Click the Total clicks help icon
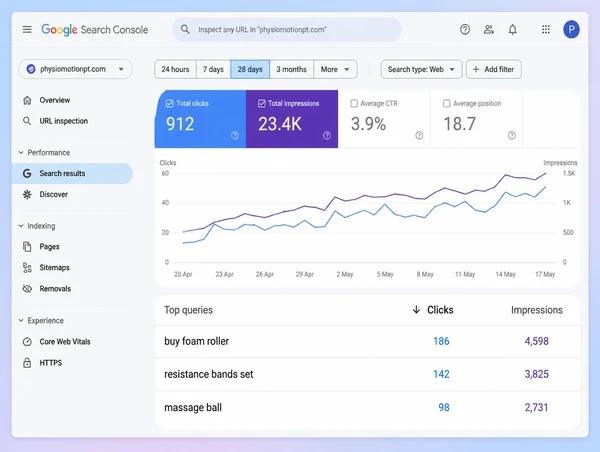The image size is (600, 452). click(x=235, y=135)
